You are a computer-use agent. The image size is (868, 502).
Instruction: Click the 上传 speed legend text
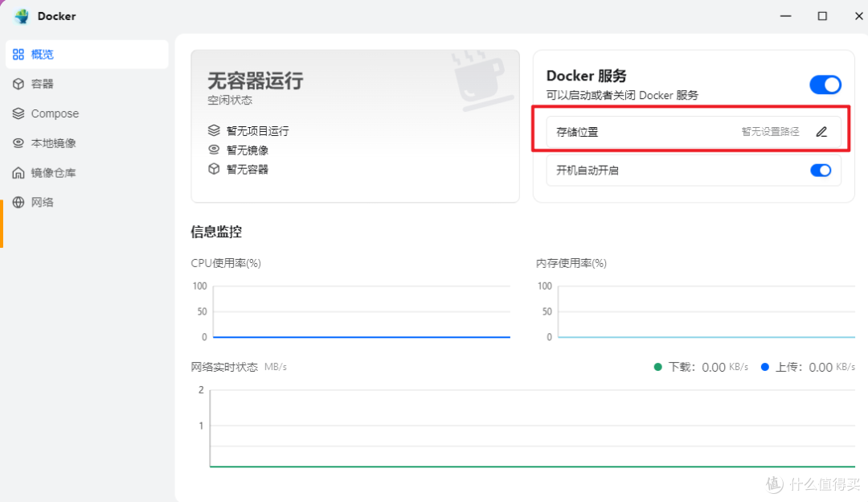coord(815,367)
